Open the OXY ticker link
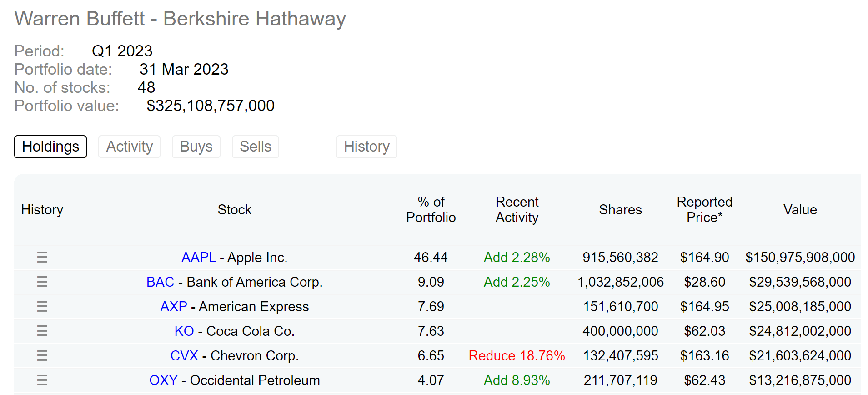Screen dimensions: 868x395 pos(163,380)
